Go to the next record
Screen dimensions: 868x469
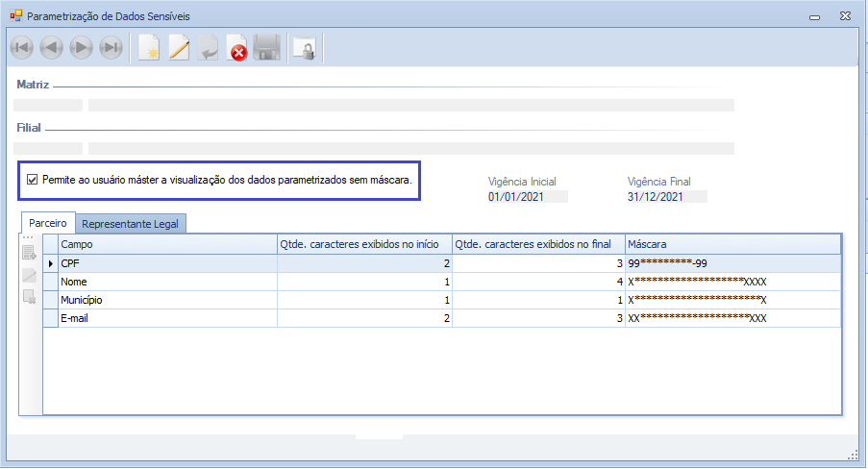click(x=82, y=48)
